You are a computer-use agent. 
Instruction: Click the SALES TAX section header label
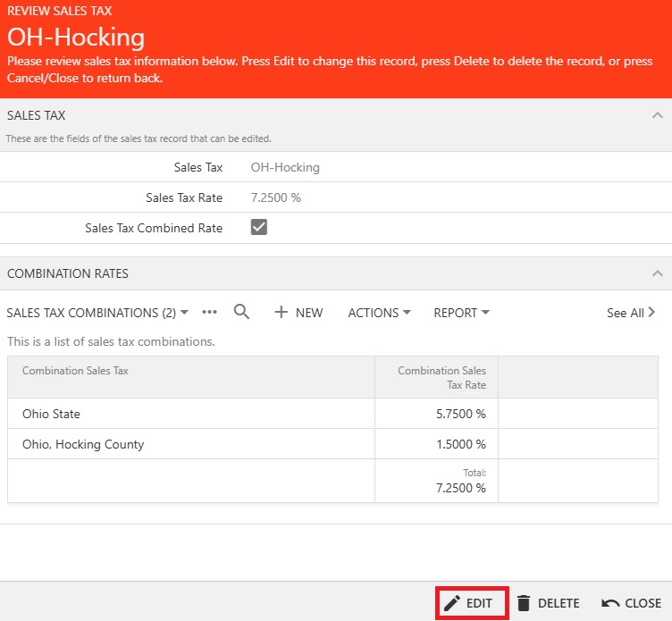(36, 115)
